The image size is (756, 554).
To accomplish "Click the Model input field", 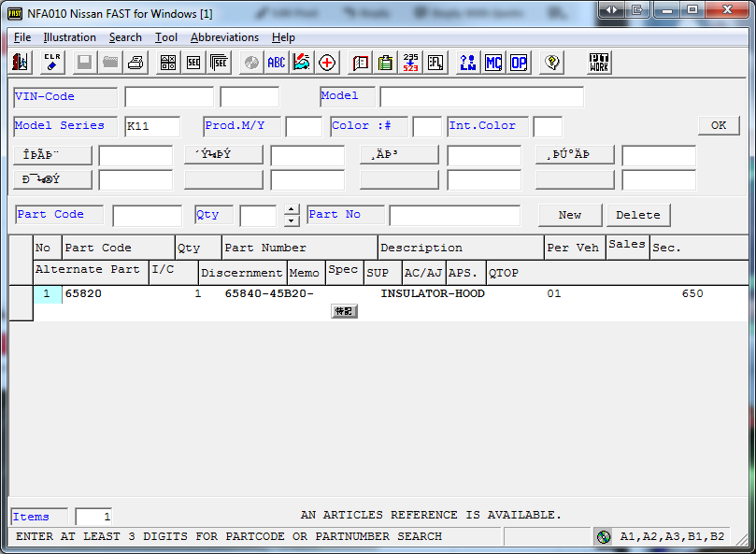I will pyautogui.click(x=481, y=97).
